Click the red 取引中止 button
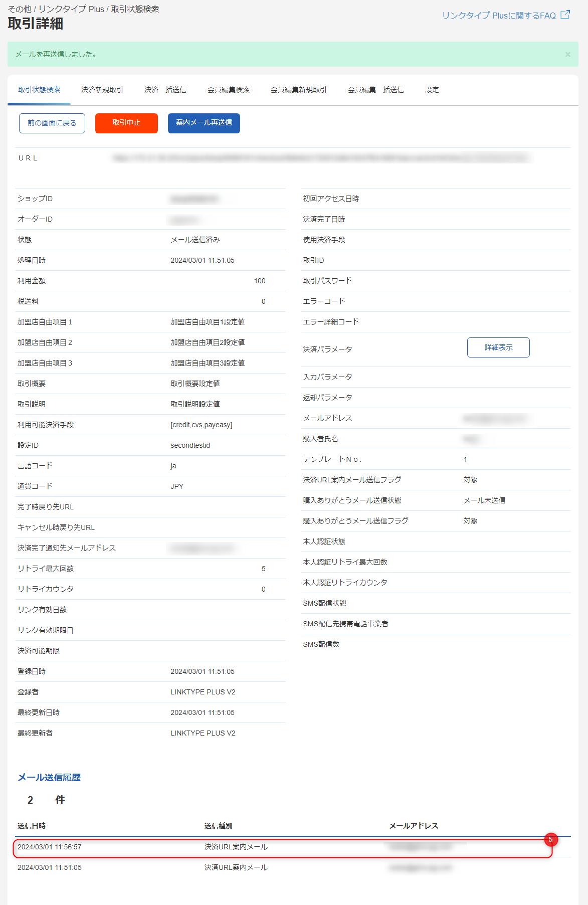Viewport: 588px width, 905px height. click(x=126, y=123)
